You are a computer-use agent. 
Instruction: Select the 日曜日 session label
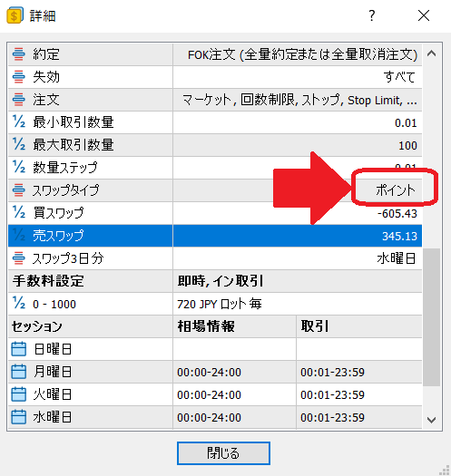click(53, 349)
